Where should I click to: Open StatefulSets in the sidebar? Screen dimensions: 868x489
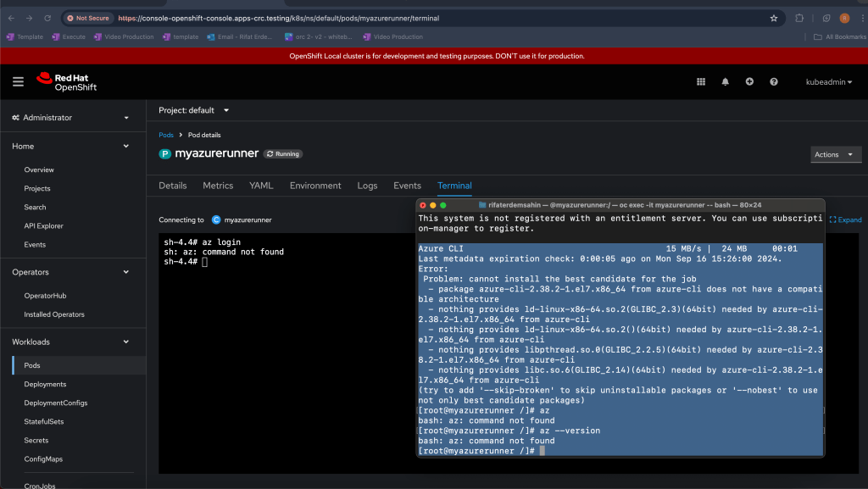tap(44, 421)
